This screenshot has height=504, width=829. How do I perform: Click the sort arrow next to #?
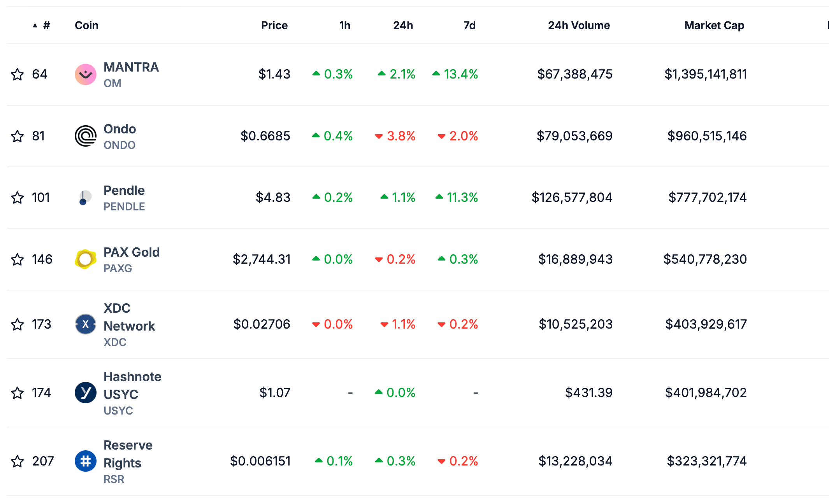pyautogui.click(x=35, y=26)
